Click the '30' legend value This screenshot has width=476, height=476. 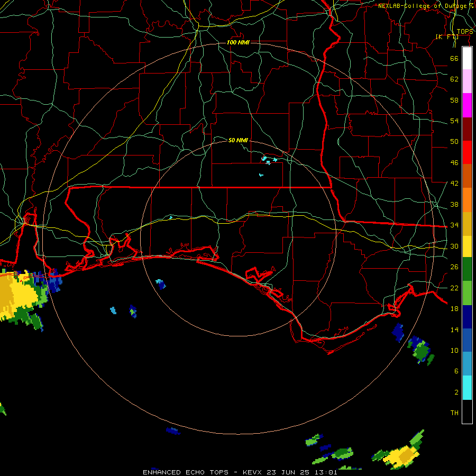pos(454,246)
